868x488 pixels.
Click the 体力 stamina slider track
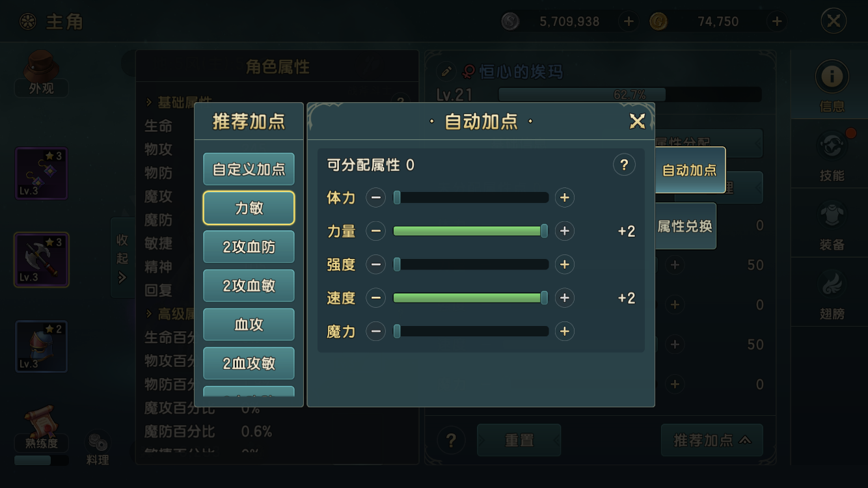[x=471, y=198]
